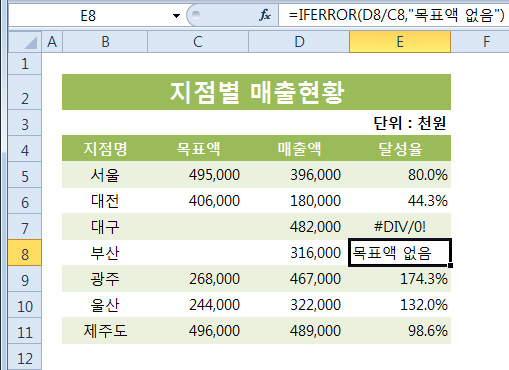Screen dimensions: 509x370
Task: Select column A header
Action: point(52,42)
